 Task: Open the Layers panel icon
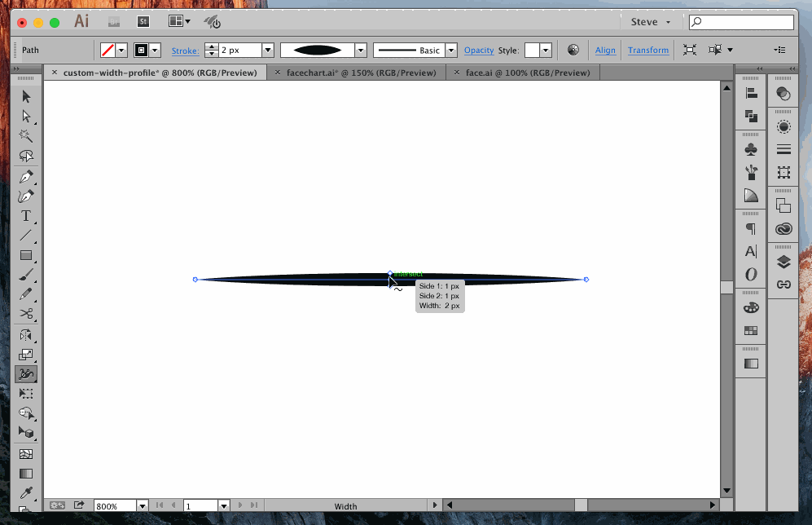783,262
